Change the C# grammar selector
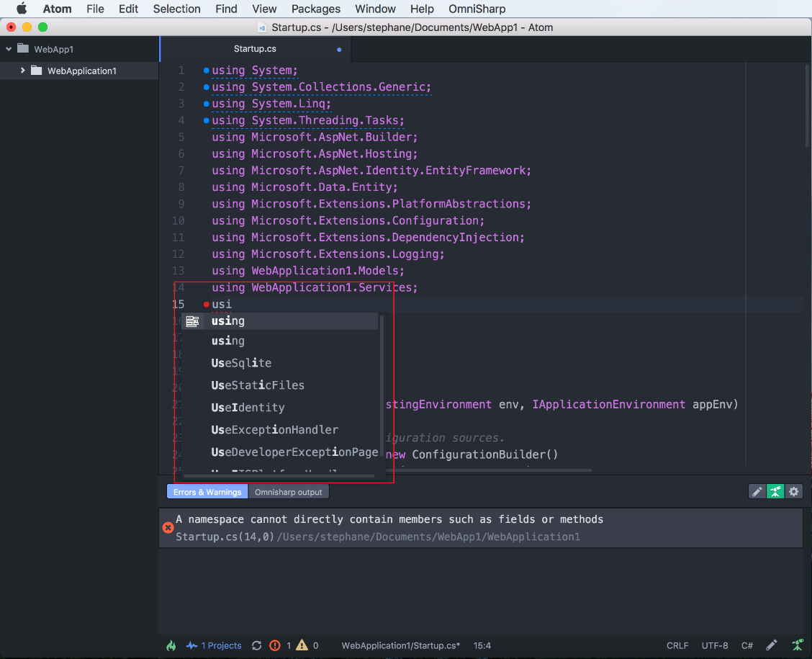 [746, 645]
